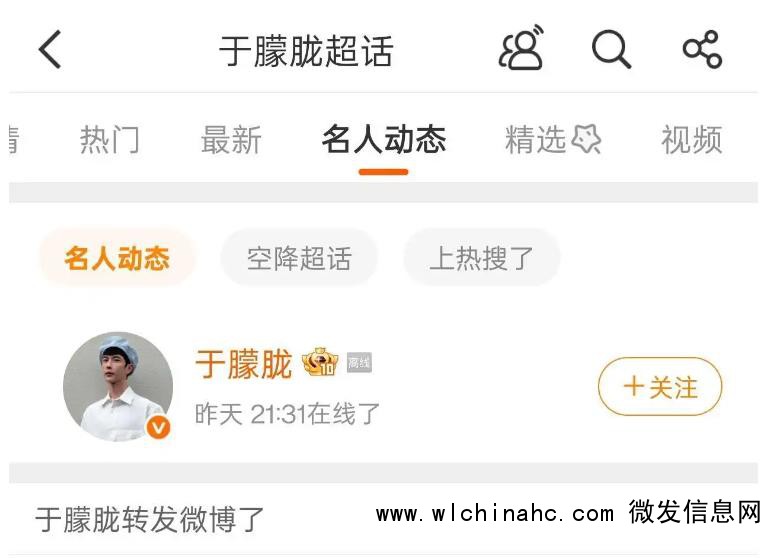This screenshot has width=770, height=558.
Task: Tap the search magnifier icon
Action: coord(611,49)
